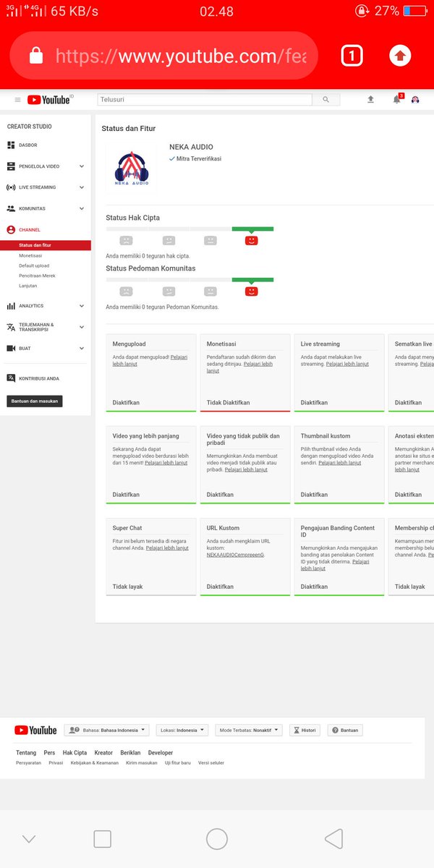Click Uji fitur baru footer link

tap(178, 763)
